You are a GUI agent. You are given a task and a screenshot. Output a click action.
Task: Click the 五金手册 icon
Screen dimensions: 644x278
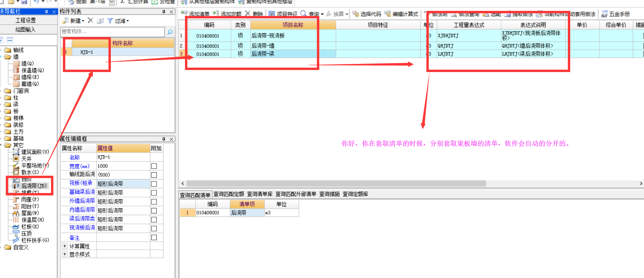[604, 14]
